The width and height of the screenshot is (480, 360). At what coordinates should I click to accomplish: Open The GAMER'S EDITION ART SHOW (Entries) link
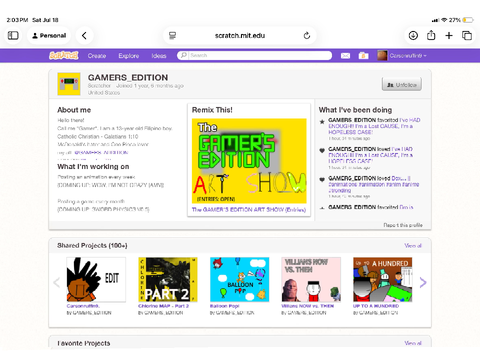(249, 210)
